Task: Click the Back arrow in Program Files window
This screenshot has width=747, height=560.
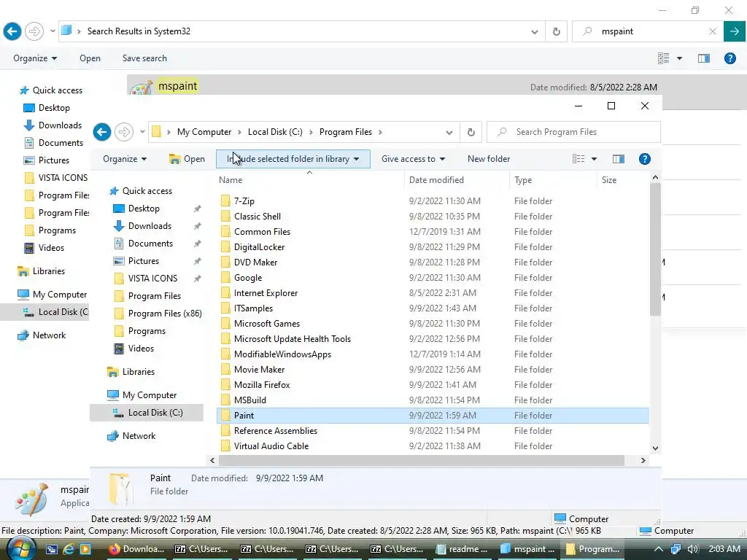Action: pyautogui.click(x=102, y=132)
